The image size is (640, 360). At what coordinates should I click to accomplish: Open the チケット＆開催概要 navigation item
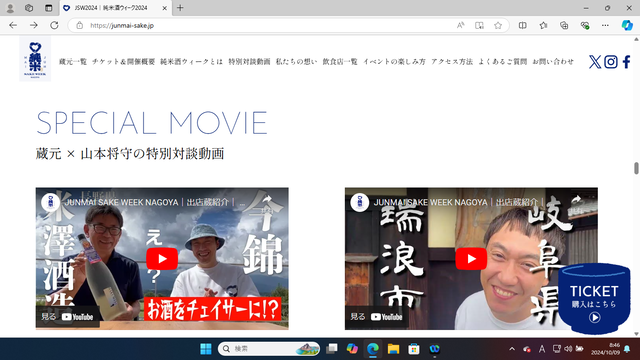click(x=123, y=62)
